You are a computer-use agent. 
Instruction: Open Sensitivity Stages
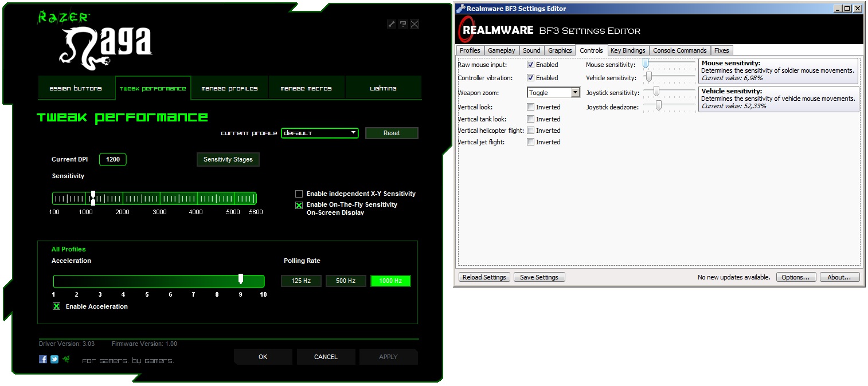(x=228, y=159)
